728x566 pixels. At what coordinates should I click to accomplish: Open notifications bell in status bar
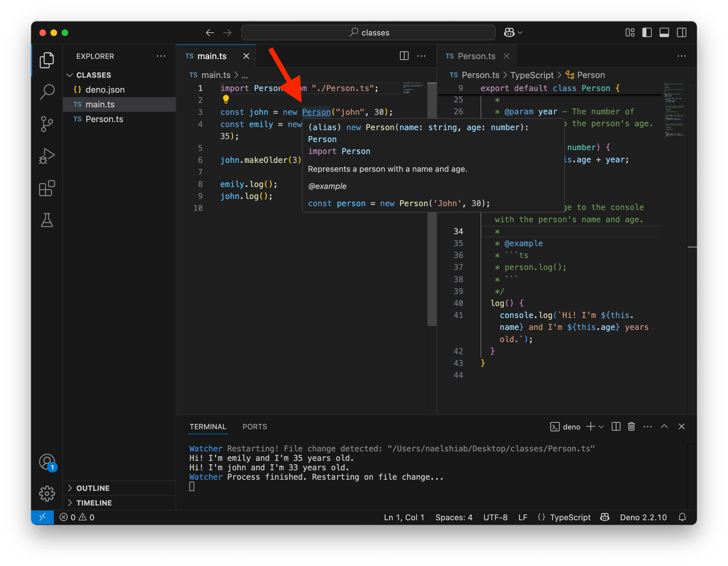pyautogui.click(x=682, y=517)
